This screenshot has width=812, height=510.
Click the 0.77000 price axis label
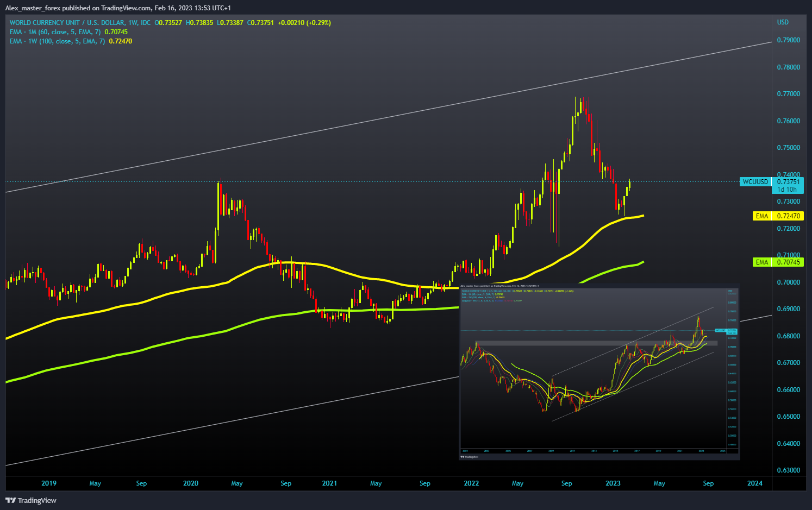coord(788,94)
